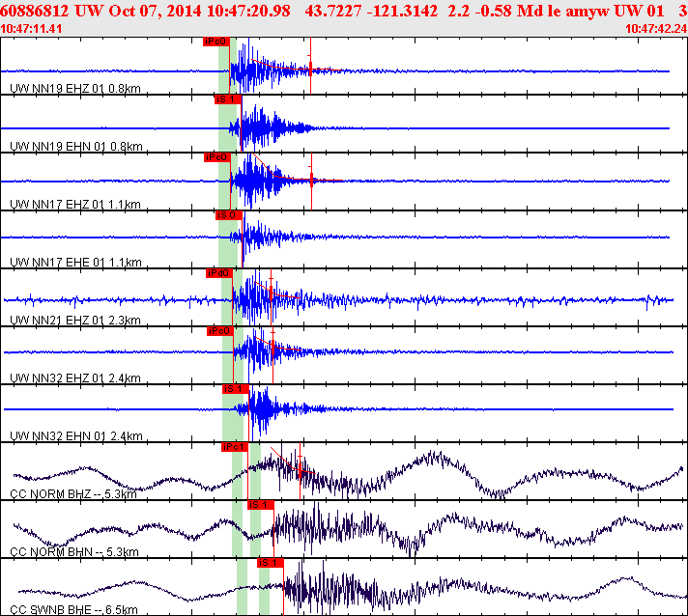Image resolution: width=688 pixels, height=616 pixels.
Task: Select the red coda marker on NORM BHZ trace
Action: pyautogui.click(x=301, y=468)
